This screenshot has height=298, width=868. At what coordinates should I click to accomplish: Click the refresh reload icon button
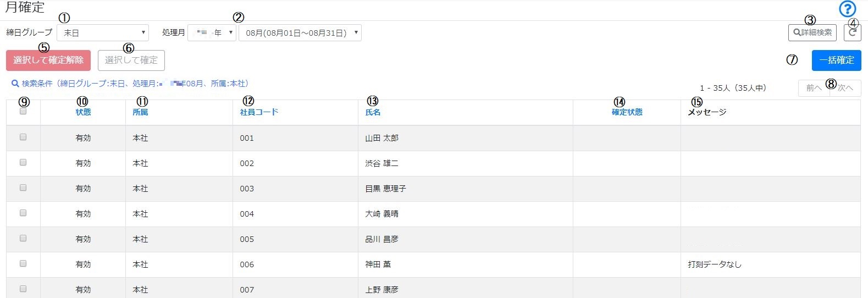[853, 32]
